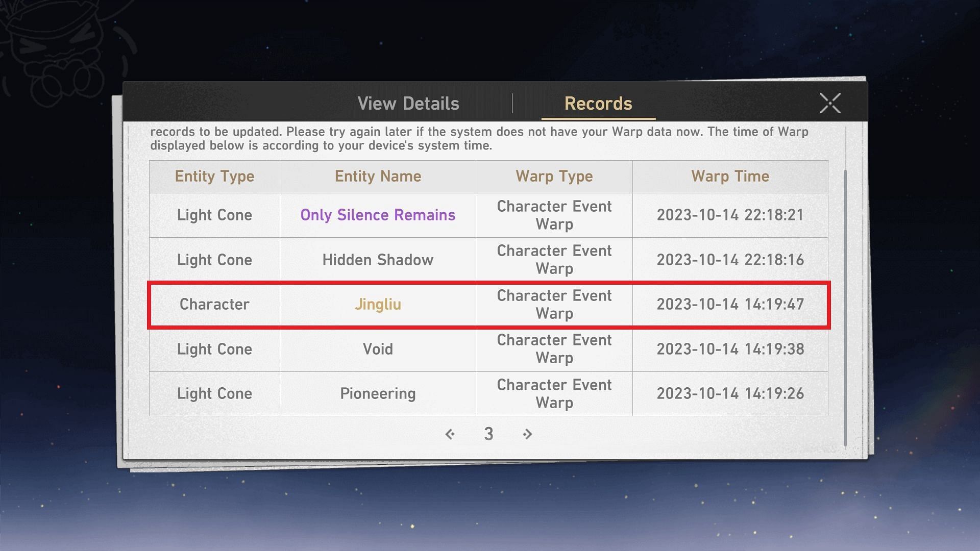Viewport: 980px width, 551px height.
Task: Click the Warp Time column header
Action: pyautogui.click(x=730, y=176)
